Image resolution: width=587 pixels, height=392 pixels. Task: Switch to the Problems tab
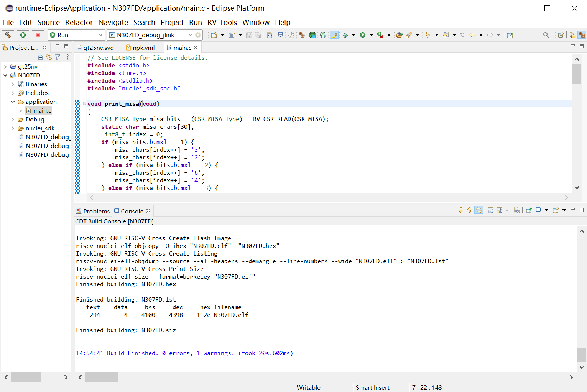(x=93, y=211)
